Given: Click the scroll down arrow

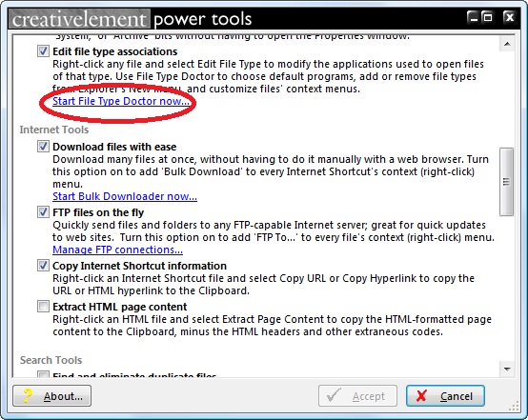Looking at the screenshot, I should tap(507, 370).
